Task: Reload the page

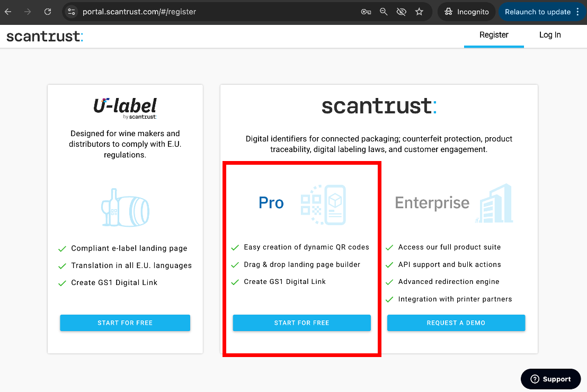Action: tap(48, 12)
